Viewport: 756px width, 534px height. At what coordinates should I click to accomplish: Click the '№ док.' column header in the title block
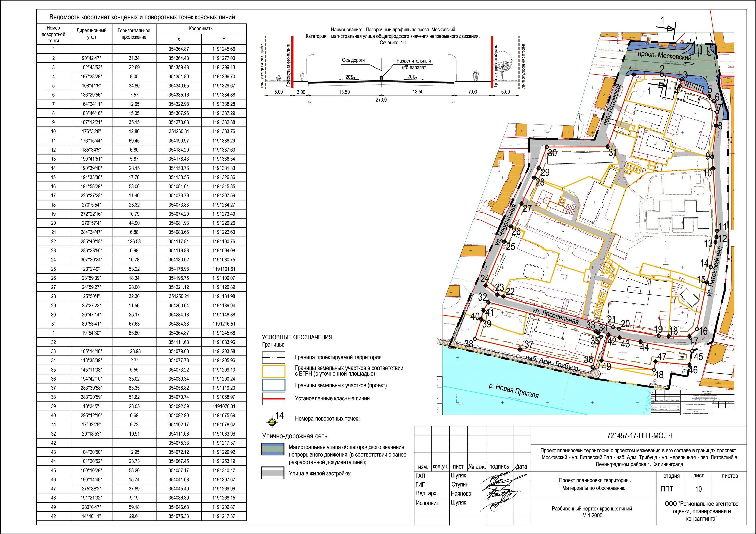click(x=477, y=466)
